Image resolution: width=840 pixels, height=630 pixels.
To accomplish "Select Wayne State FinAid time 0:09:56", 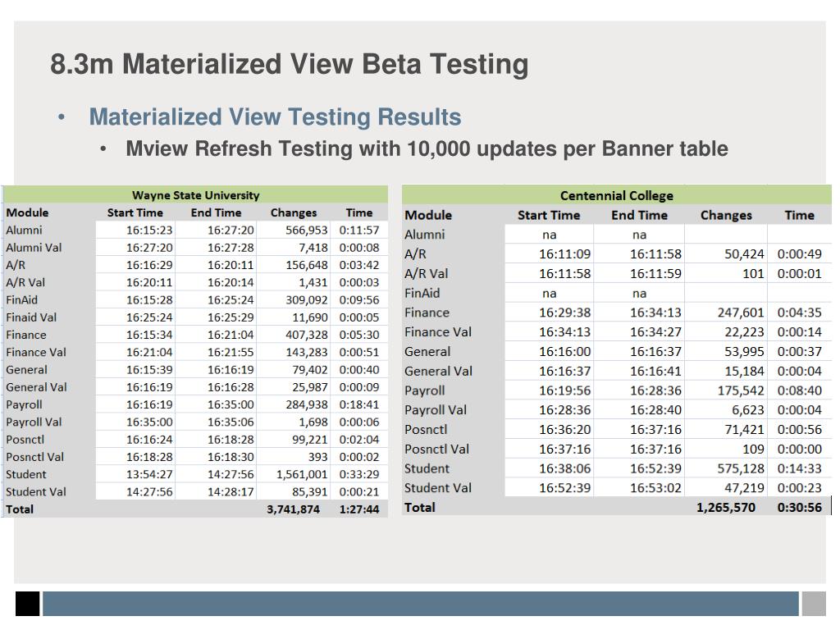I will point(359,300).
